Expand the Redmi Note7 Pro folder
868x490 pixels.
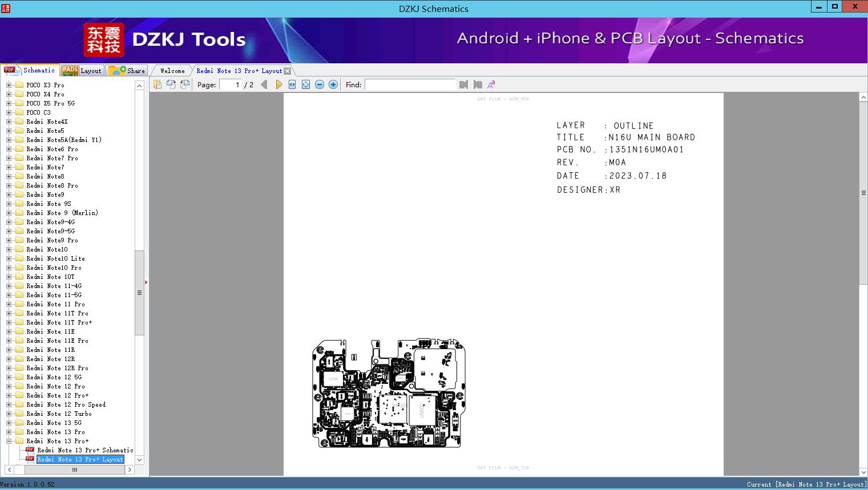coord(9,158)
